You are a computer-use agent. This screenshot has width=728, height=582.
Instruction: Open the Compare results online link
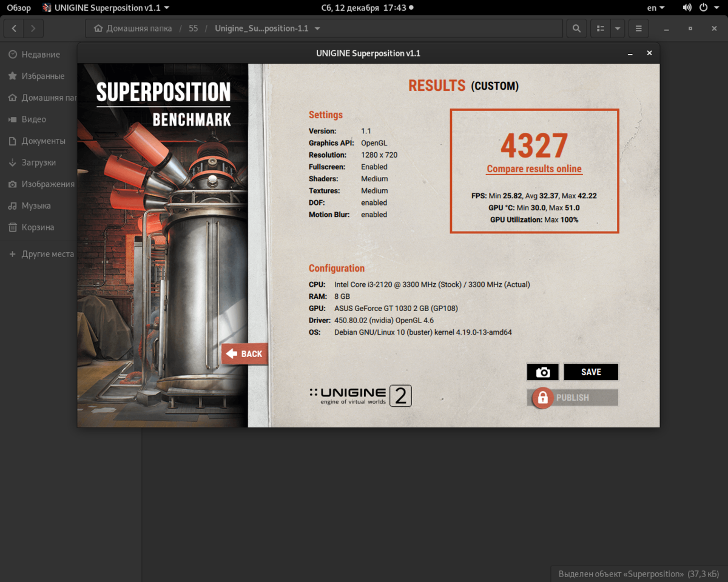click(x=534, y=169)
